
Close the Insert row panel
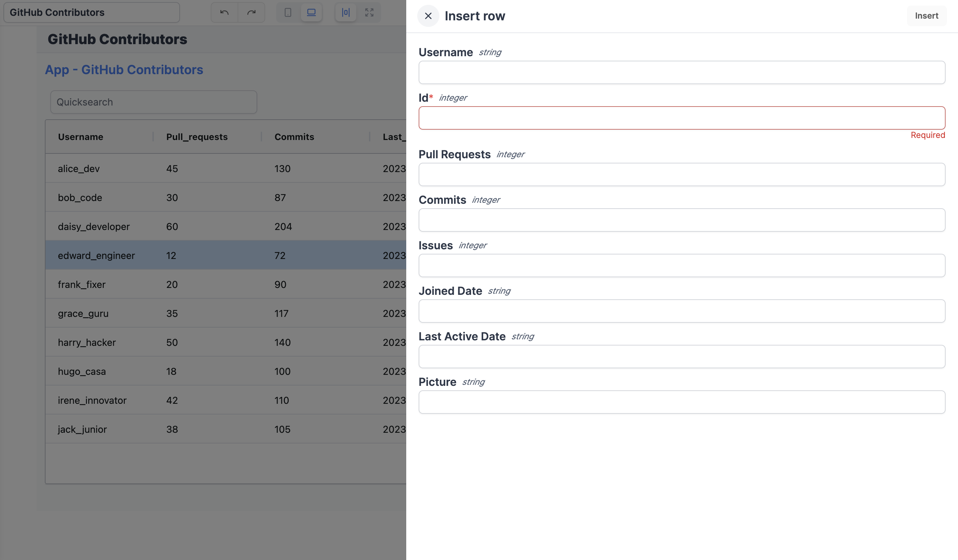point(428,16)
